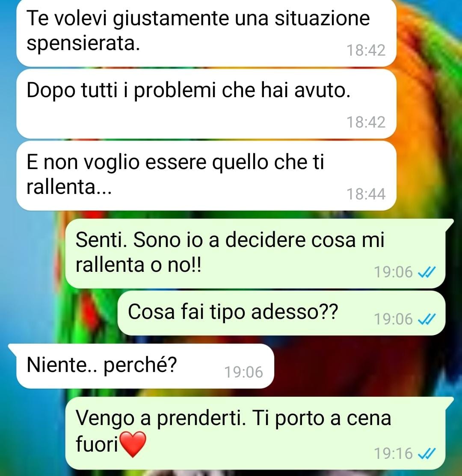Tap the word 'spensierata.' in first message
Screen dimensions: 462x476
click(x=83, y=44)
